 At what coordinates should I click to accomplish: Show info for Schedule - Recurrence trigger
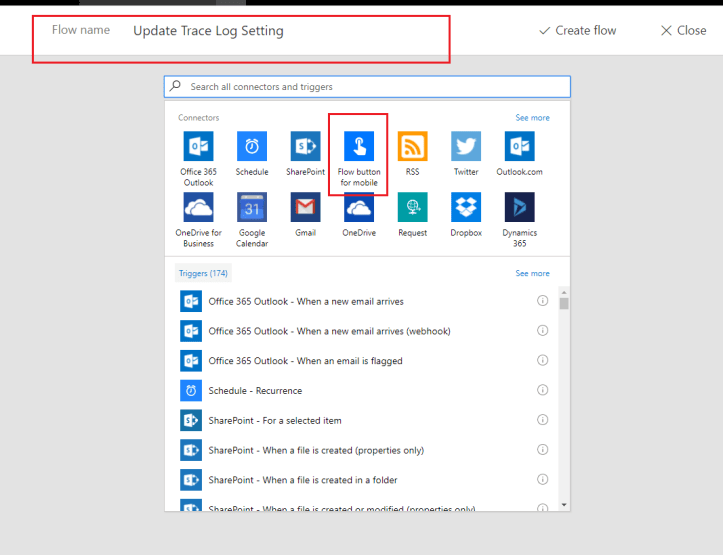pyautogui.click(x=542, y=390)
